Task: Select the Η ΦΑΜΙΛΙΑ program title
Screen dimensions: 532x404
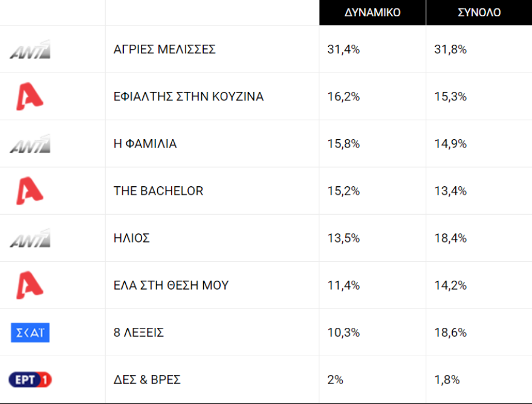Action: [x=145, y=144]
